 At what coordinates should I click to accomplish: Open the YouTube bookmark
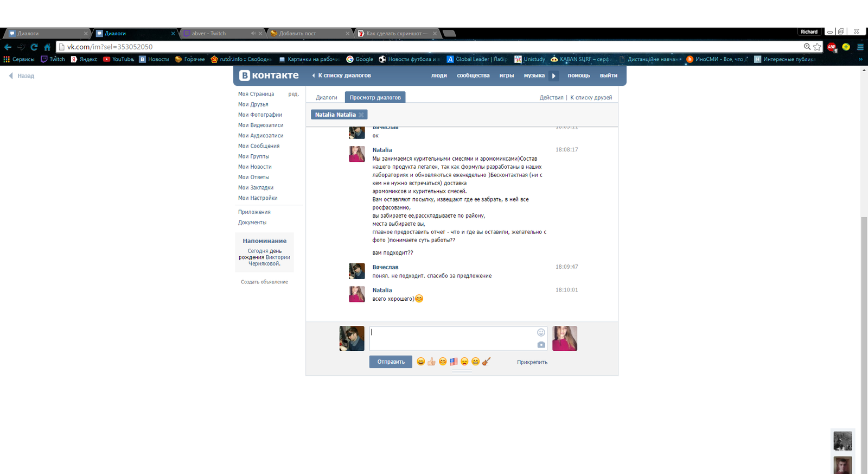pyautogui.click(x=119, y=59)
